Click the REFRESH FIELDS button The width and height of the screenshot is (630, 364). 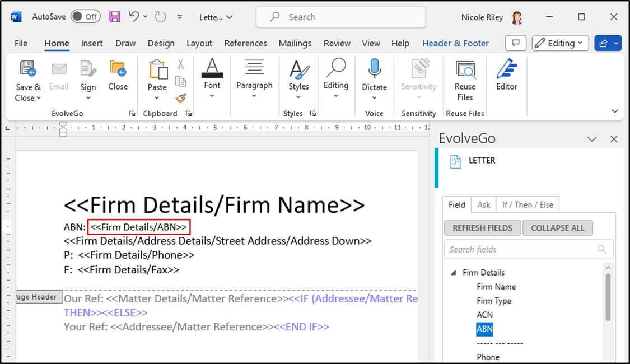482,228
